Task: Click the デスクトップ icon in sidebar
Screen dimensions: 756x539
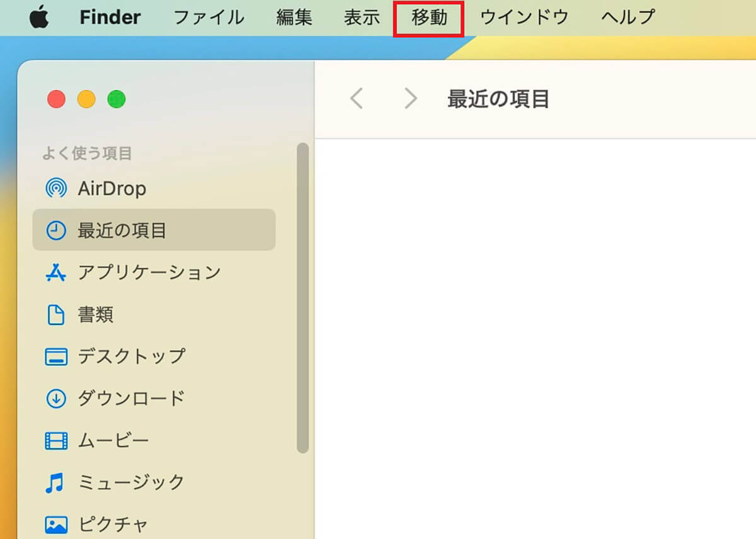Action: (x=56, y=356)
